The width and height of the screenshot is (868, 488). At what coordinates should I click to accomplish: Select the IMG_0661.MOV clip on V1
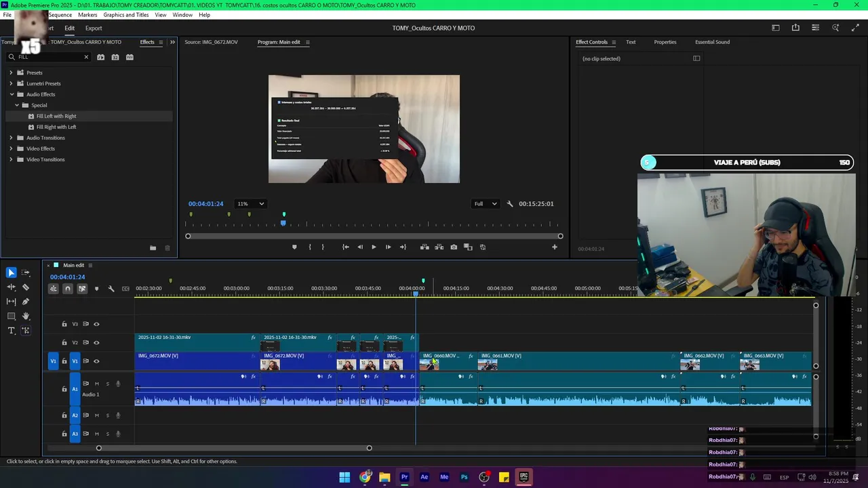(x=578, y=361)
